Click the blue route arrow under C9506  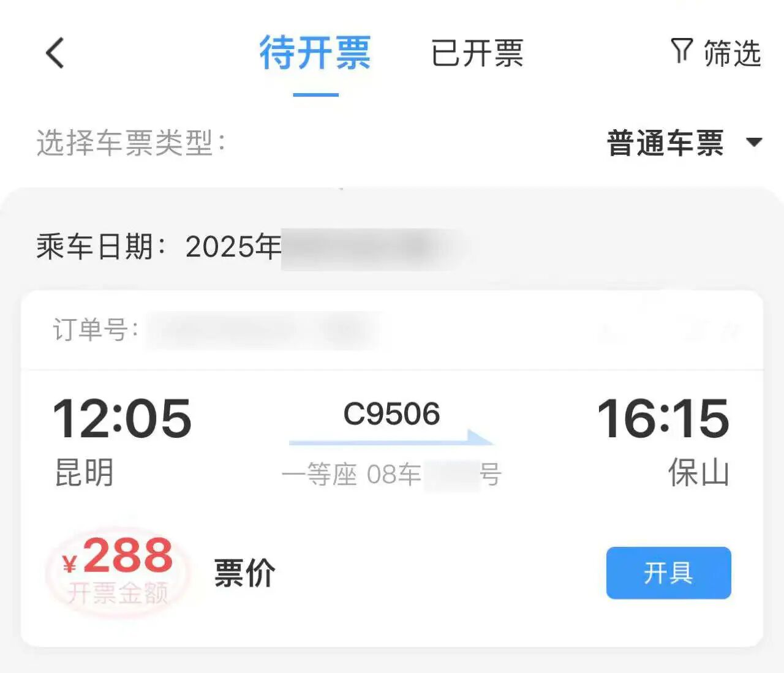(x=391, y=438)
